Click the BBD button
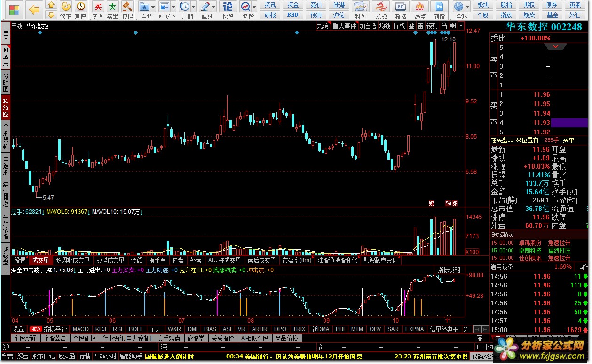 click(293, 15)
